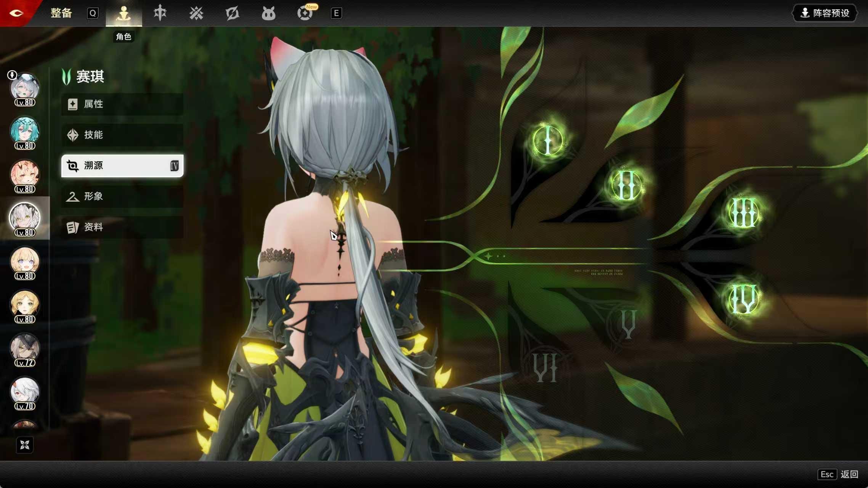The height and width of the screenshot is (488, 868).
Task: Open the weapon tab icon in top bar
Action: click(160, 13)
